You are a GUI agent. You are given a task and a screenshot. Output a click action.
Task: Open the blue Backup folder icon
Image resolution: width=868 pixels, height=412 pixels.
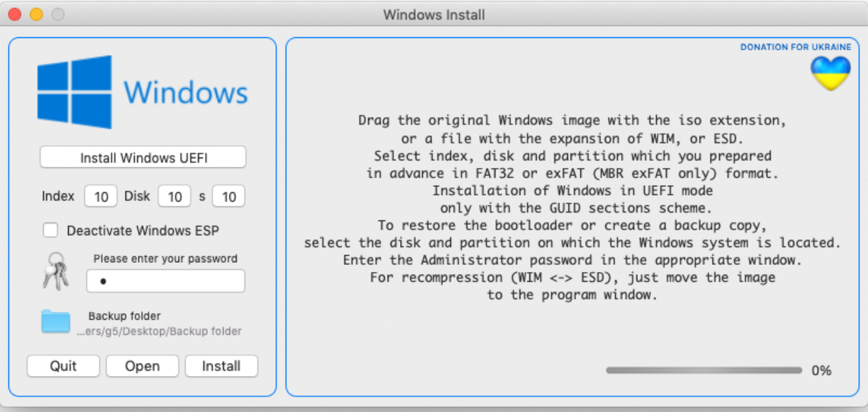tap(56, 322)
